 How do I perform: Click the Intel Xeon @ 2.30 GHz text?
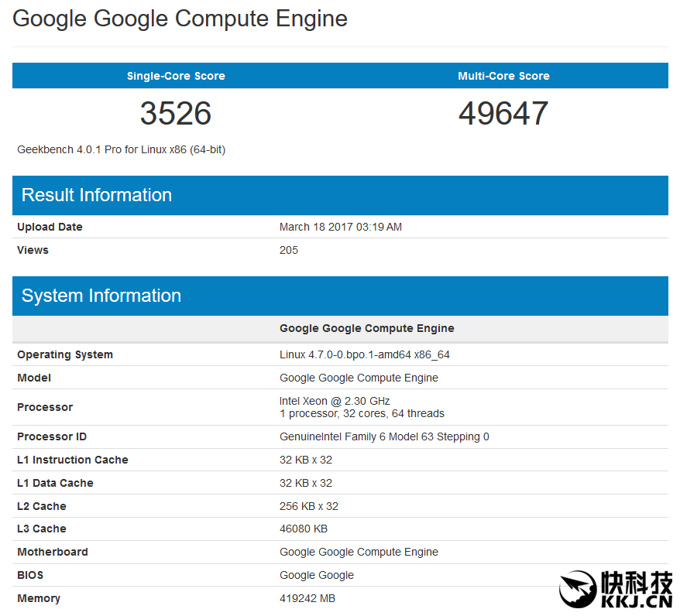pyautogui.click(x=335, y=401)
